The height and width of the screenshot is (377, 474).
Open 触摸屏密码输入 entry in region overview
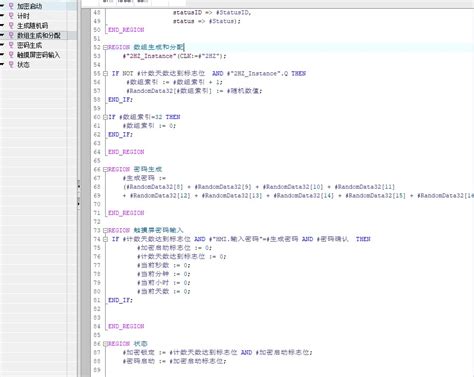[38, 55]
